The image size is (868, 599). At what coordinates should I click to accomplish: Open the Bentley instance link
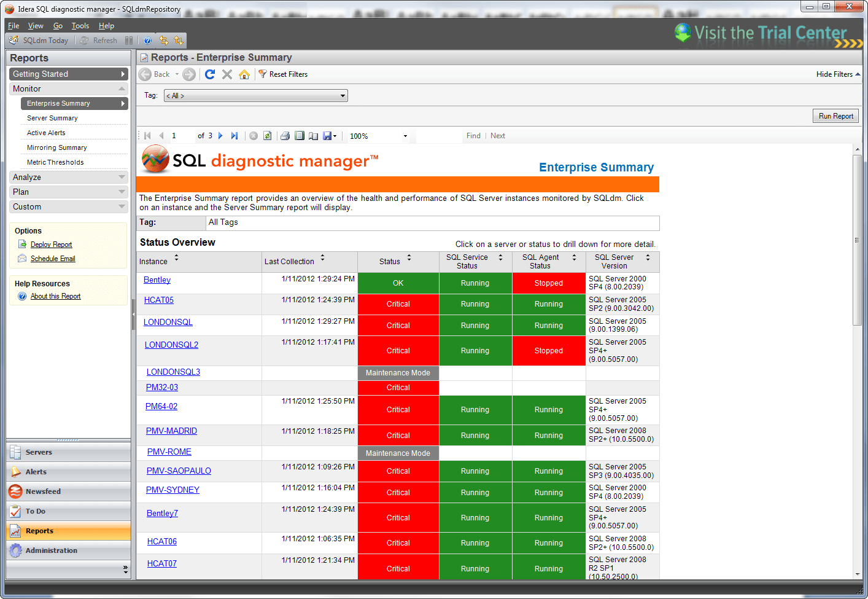click(157, 280)
